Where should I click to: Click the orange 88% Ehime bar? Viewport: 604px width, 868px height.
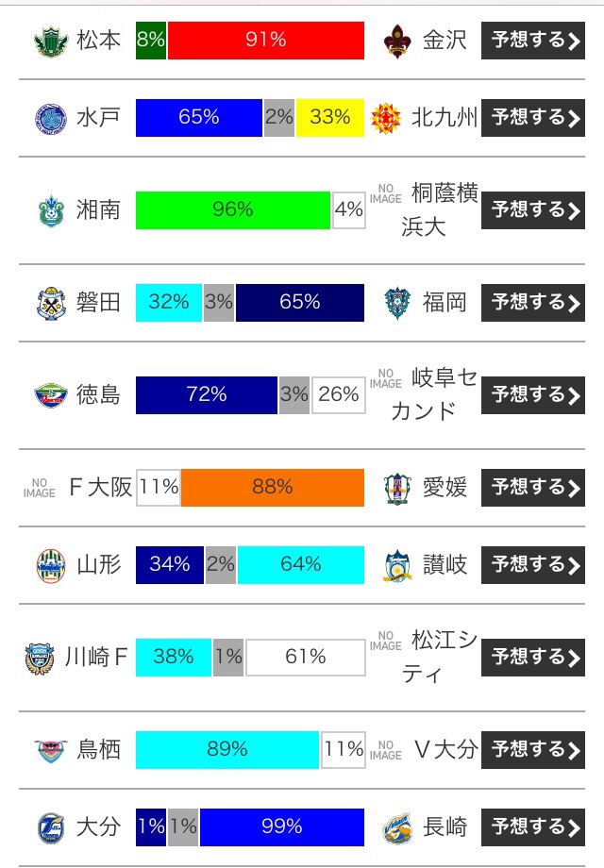click(273, 488)
